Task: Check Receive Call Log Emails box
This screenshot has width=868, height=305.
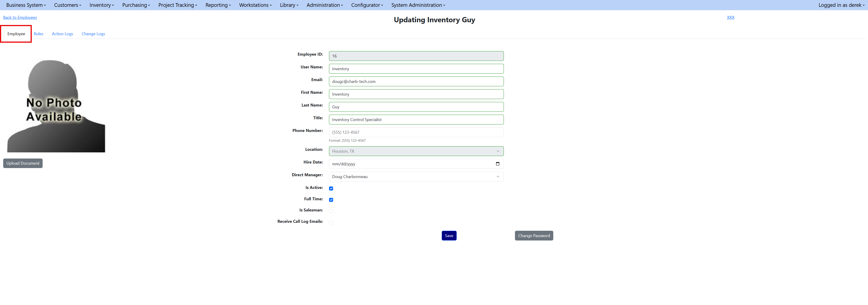Action: pos(331,222)
